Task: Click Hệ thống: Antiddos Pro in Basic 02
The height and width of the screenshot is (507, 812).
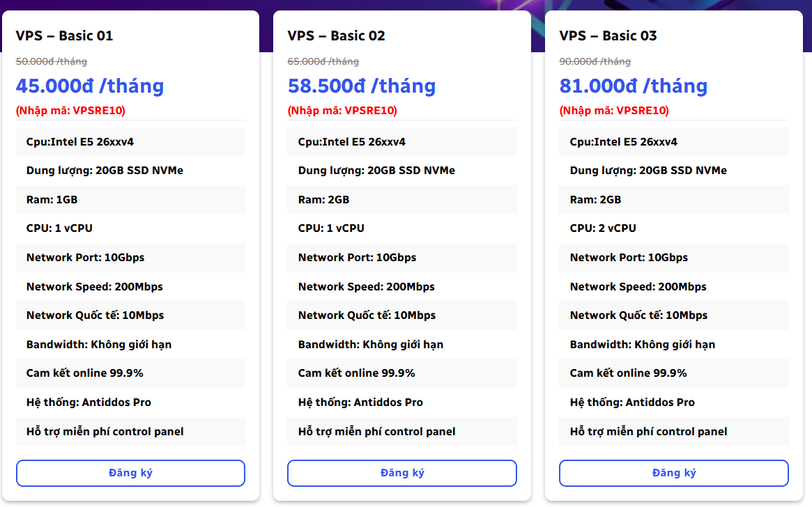Action: tap(360, 402)
